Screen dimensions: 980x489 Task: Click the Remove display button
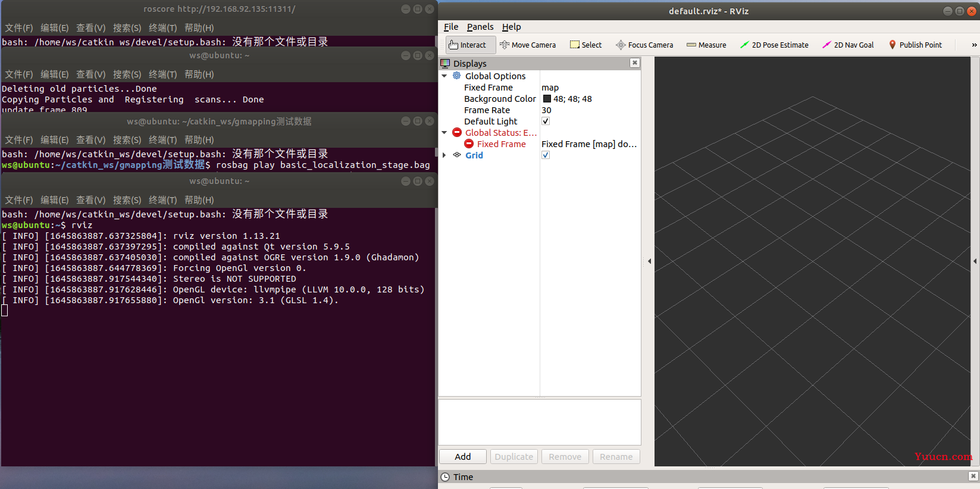coord(565,457)
